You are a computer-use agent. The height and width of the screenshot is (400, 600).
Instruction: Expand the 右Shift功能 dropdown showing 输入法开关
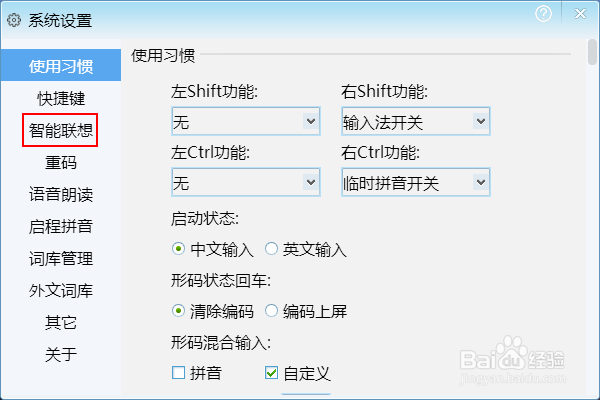tap(416, 121)
